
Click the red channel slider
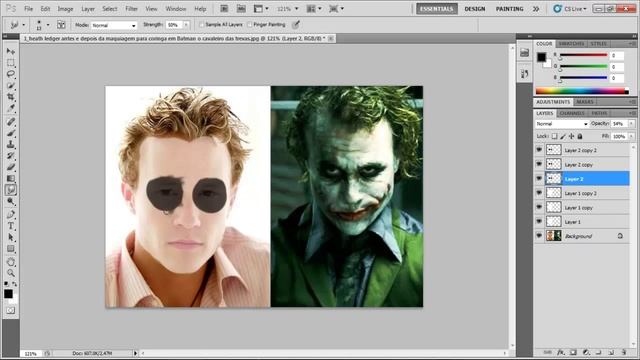(x=584, y=56)
